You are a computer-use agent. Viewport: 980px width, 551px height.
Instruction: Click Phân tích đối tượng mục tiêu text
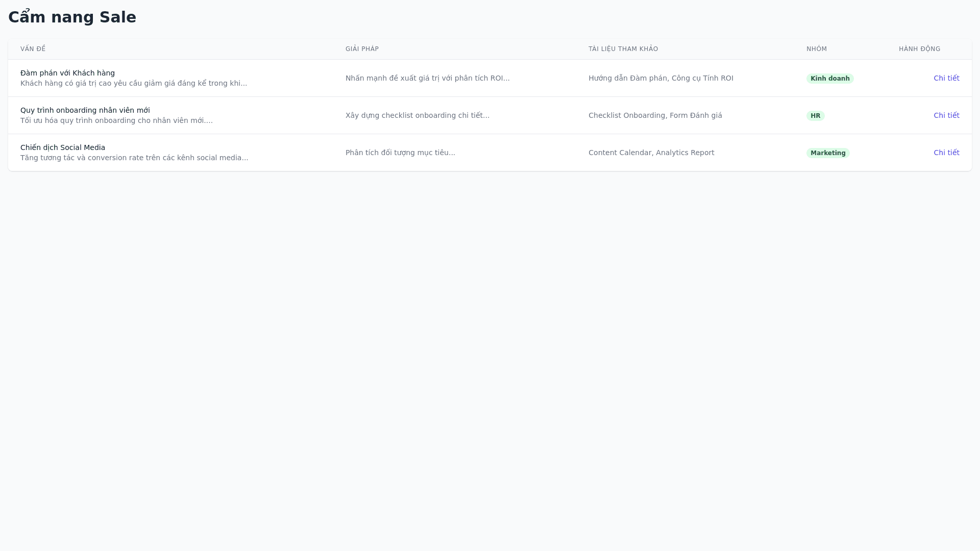click(x=400, y=153)
